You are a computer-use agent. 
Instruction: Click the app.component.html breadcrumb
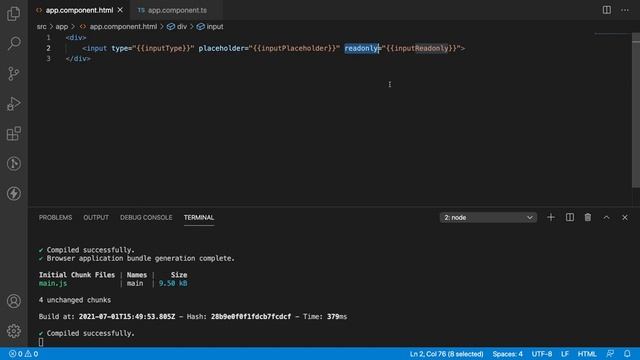pos(123,27)
